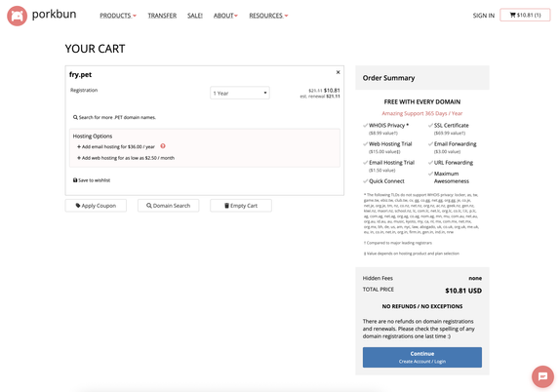Open the shopping cart showing $10.81

tap(525, 15)
